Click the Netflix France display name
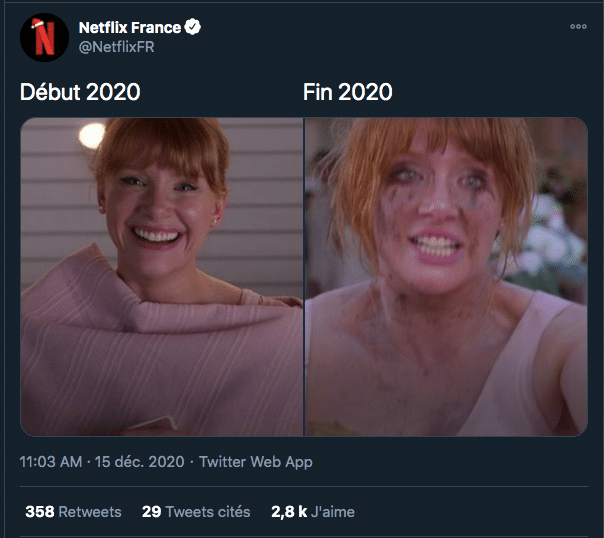The image size is (604, 538). coord(130,28)
